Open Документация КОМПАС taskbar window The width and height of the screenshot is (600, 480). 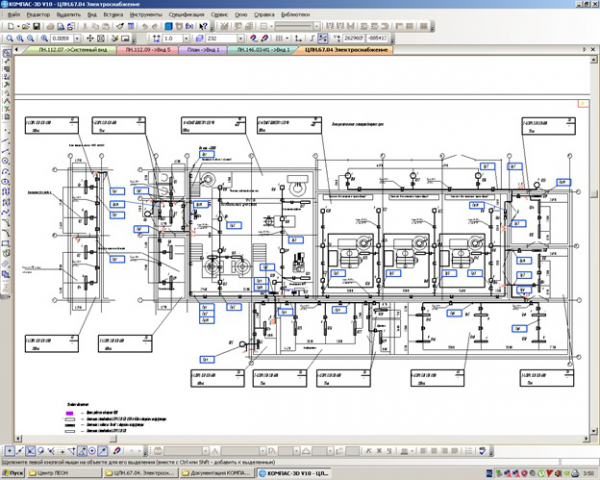coord(217,473)
